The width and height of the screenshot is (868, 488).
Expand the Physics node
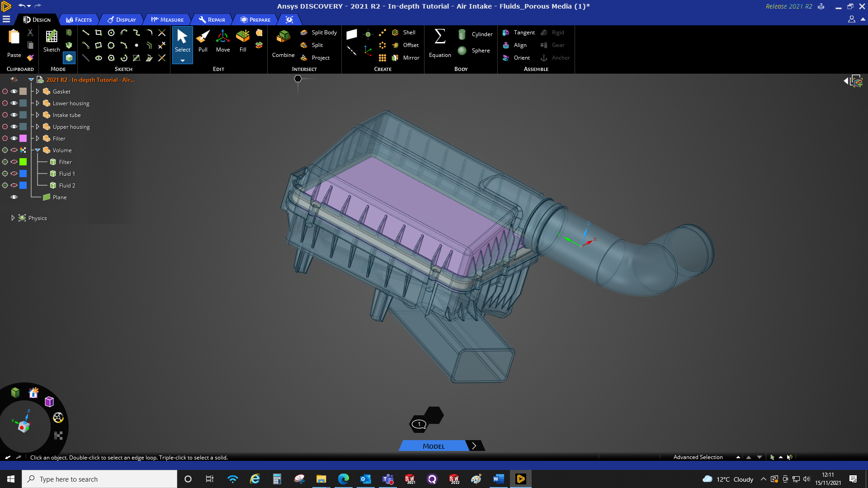click(13, 218)
